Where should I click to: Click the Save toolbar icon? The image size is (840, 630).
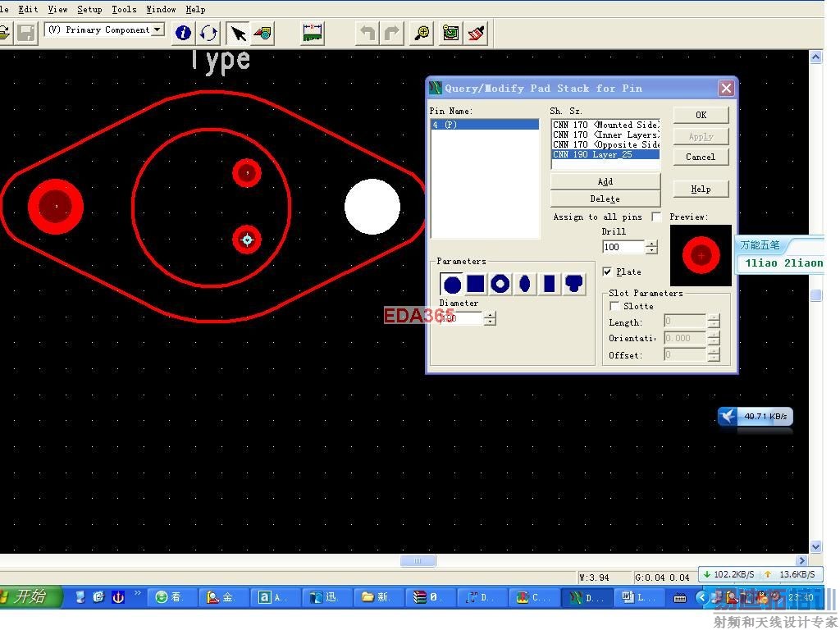point(25,33)
